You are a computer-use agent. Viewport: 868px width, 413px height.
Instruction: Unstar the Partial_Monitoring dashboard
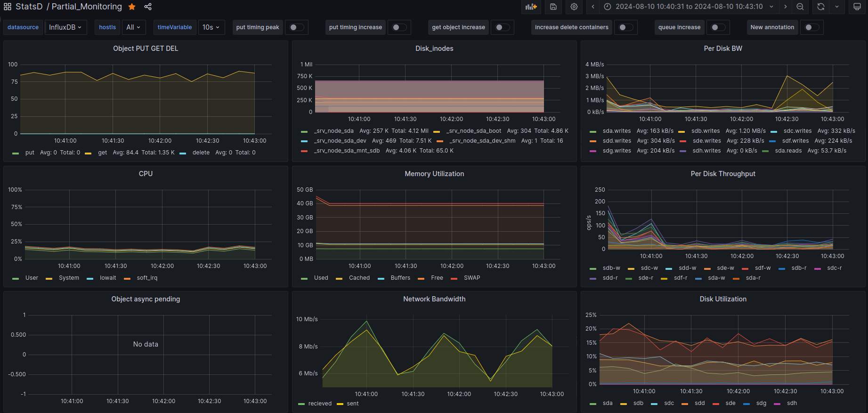132,7
